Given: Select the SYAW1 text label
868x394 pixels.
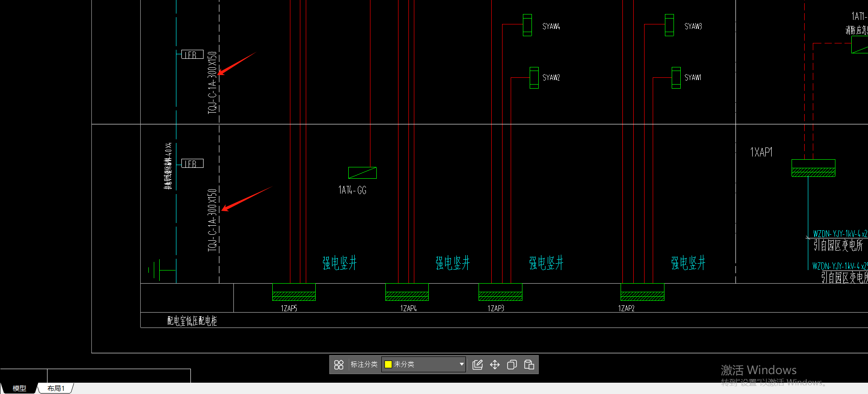Looking at the screenshot, I should (693, 77).
